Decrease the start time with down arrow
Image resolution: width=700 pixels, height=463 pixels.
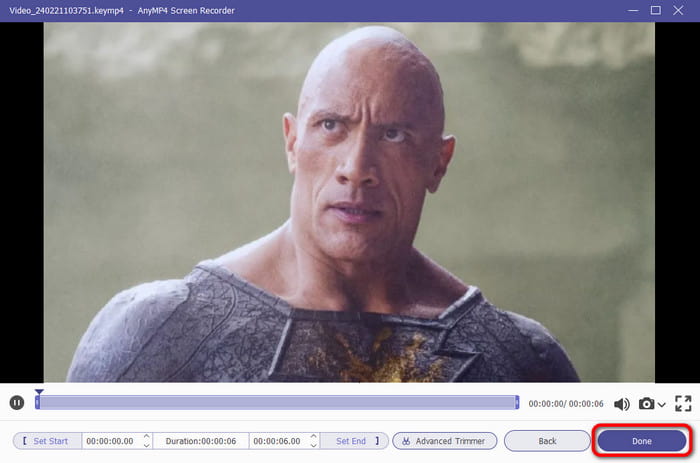(x=146, y=446)
